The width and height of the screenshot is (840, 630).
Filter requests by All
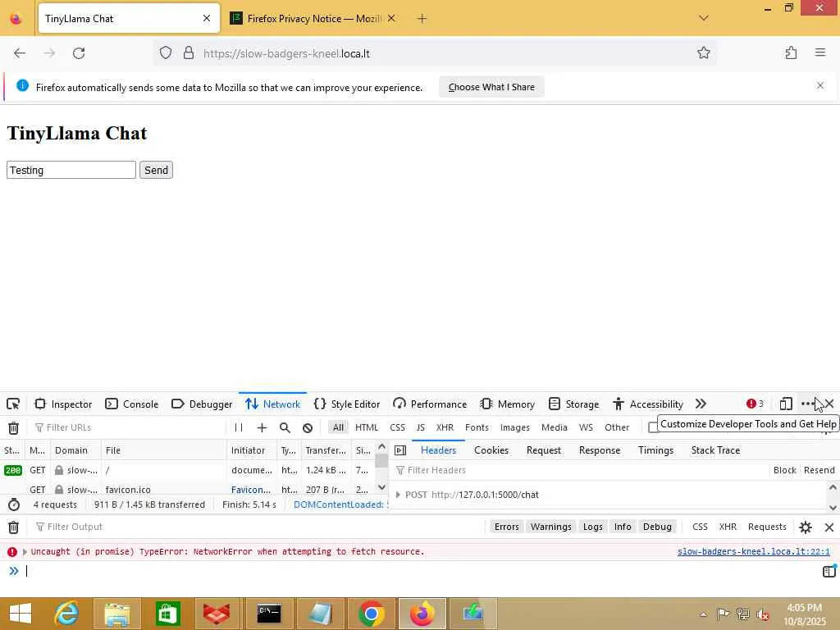click(x=338, y=427)
